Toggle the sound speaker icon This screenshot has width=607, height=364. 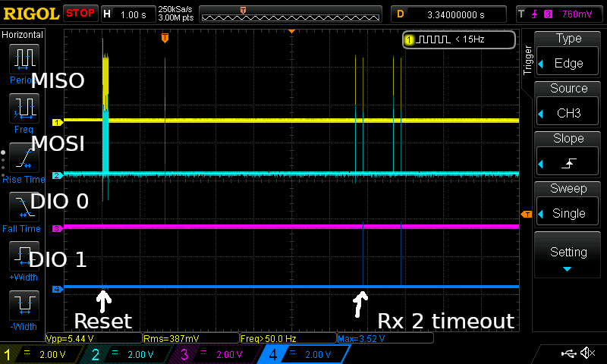tap(587, 353)
